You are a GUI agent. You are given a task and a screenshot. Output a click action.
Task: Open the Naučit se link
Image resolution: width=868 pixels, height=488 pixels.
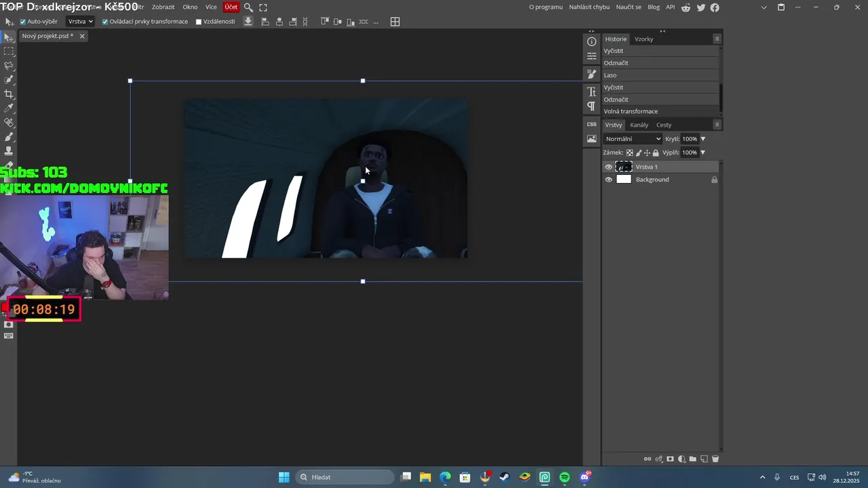coord(629,7)
